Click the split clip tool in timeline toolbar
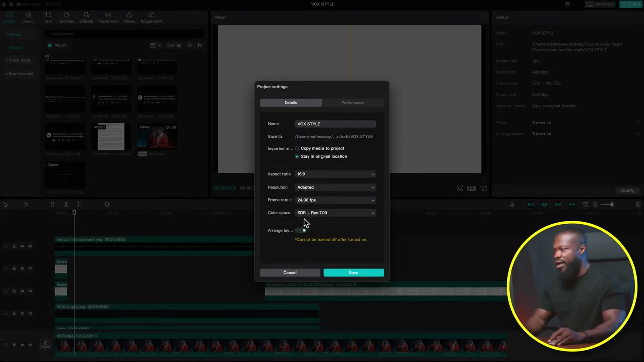644x362 pixels. (x=52, y=204)
